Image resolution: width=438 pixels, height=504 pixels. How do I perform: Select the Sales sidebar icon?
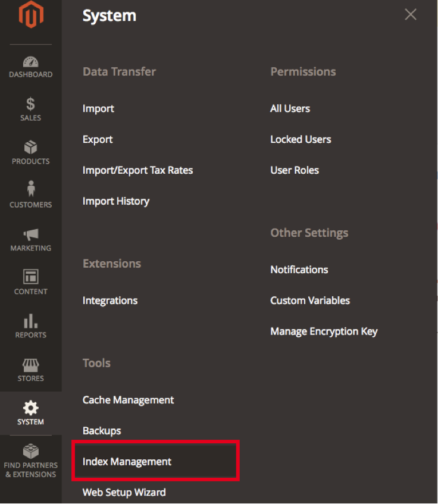click(30, 107)
